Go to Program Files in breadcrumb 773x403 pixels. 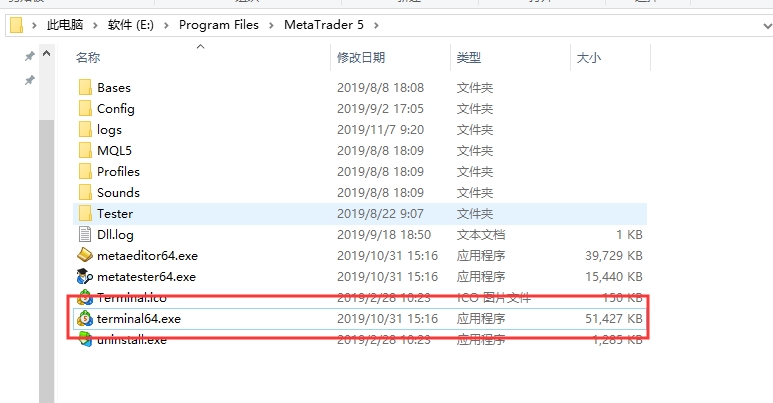[218, 25]
